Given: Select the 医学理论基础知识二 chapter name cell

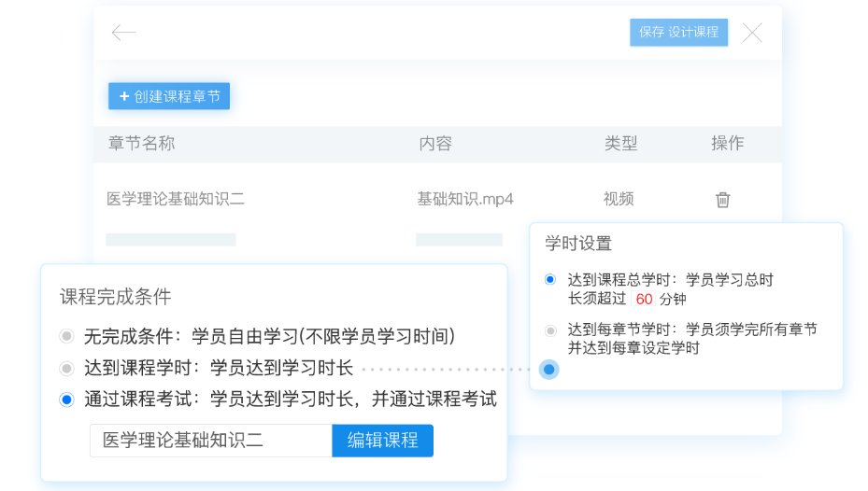Looking at the screenshot, I should [x=176, y=199].
